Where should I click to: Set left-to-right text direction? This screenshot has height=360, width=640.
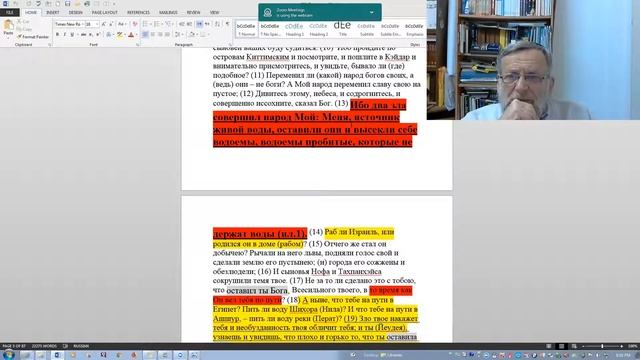[199, 24]
